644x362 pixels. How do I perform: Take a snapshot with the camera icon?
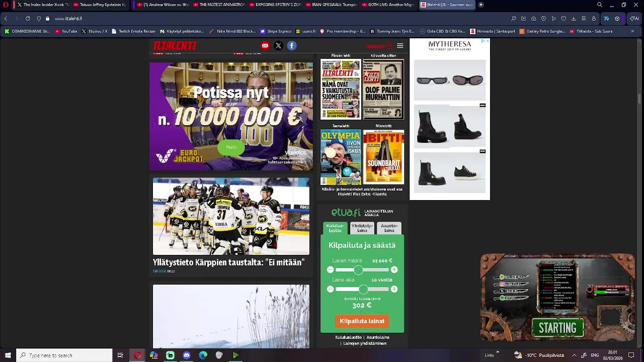(533, 19)
